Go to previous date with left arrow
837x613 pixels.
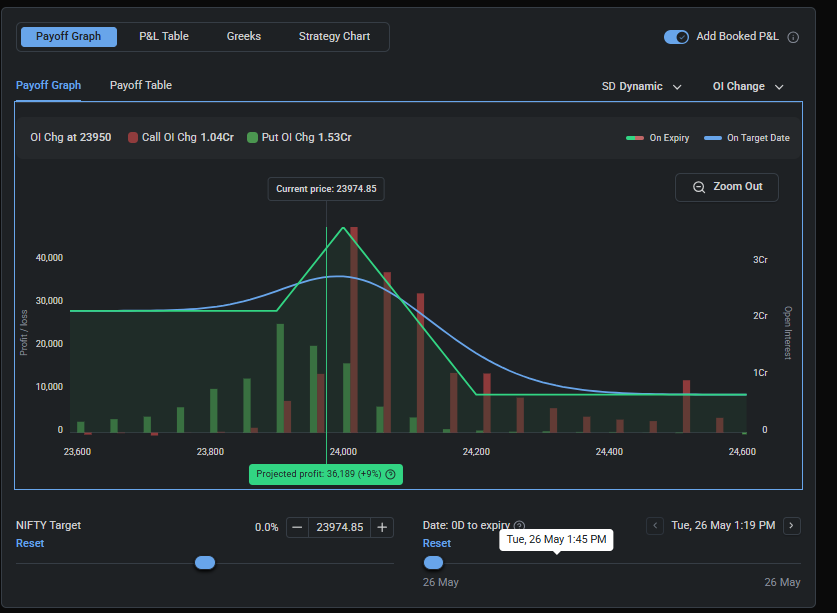click(655, 526)
